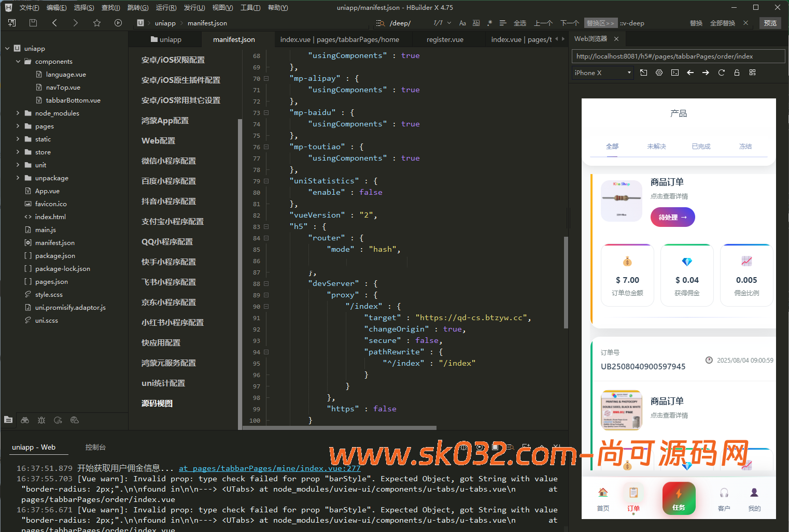Screen dimensions: 789x532
Task: Collapse the components folder
Action: [18, 61]
